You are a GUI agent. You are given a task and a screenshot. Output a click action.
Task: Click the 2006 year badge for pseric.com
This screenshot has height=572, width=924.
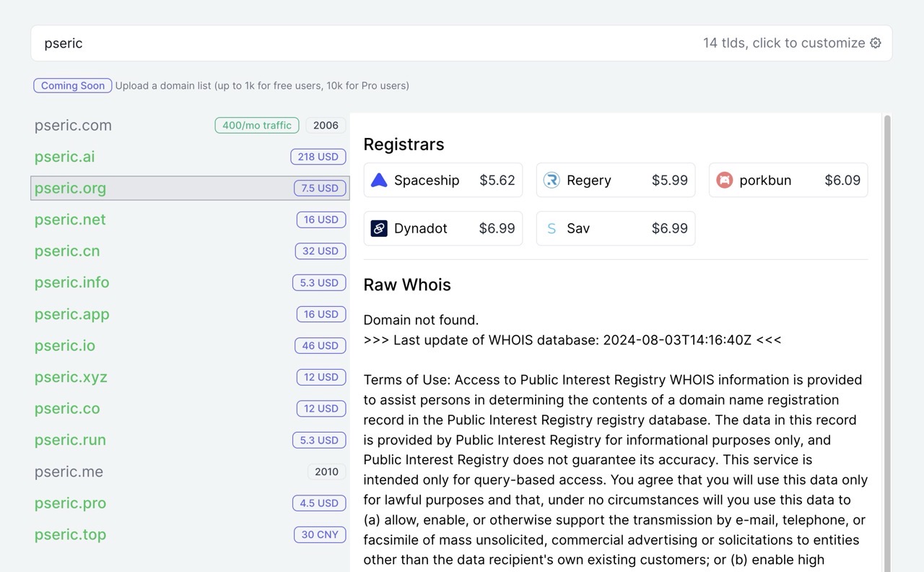326,126
